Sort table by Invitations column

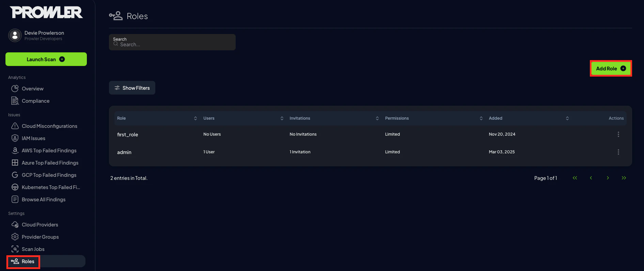click(x=377, y=118)
